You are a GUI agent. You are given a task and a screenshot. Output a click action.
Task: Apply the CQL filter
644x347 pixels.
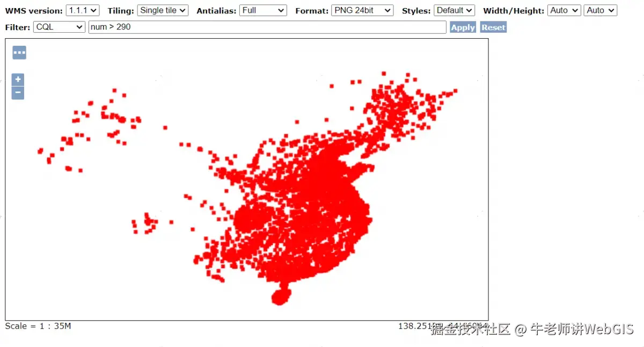coord(463,27)
